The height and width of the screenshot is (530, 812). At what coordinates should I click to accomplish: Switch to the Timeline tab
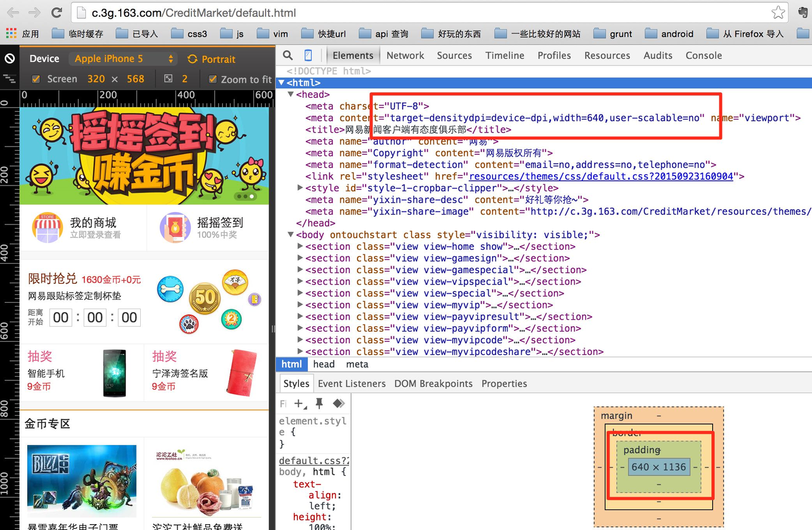[505, 55]
